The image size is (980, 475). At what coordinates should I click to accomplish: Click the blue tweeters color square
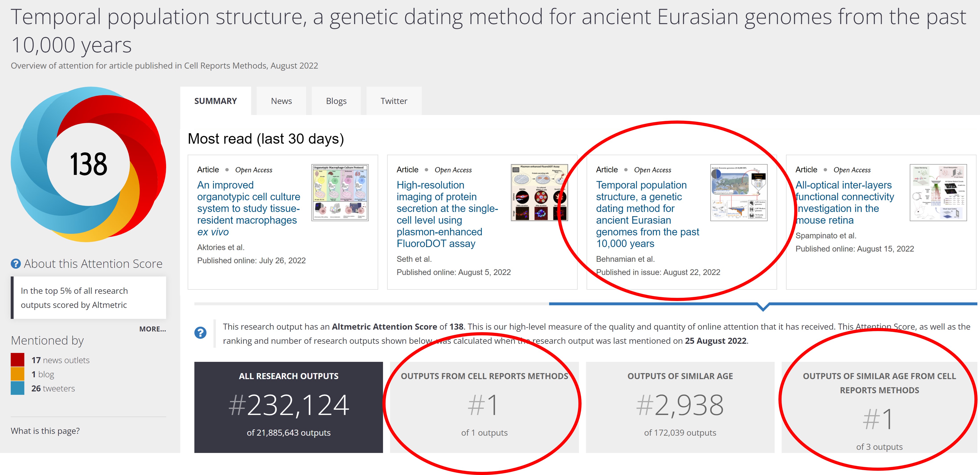pyautogui.click(x=18, y=388)
